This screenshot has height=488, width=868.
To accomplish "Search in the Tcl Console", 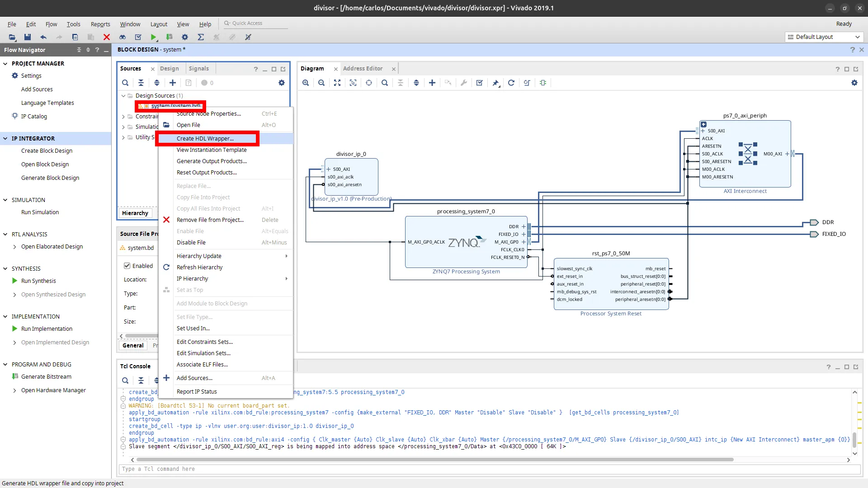I will tap(125, 380).
